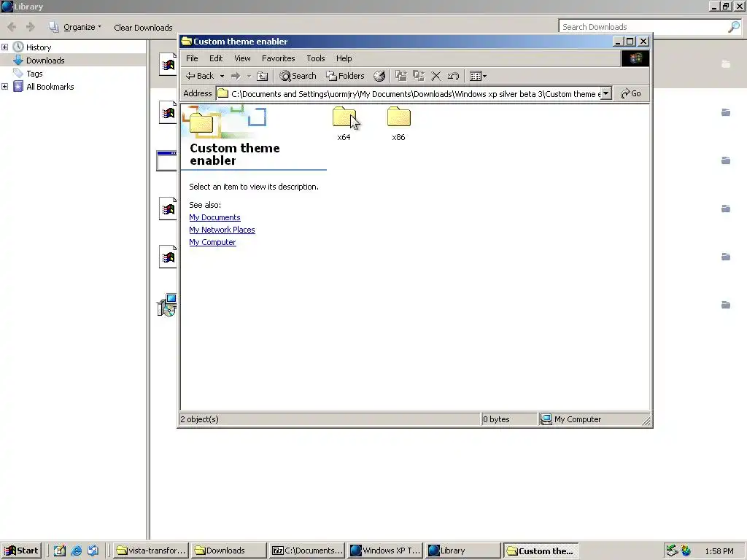Click the second system tray icon
Viewport: 747px width, 560px height.
pos(686,551)
